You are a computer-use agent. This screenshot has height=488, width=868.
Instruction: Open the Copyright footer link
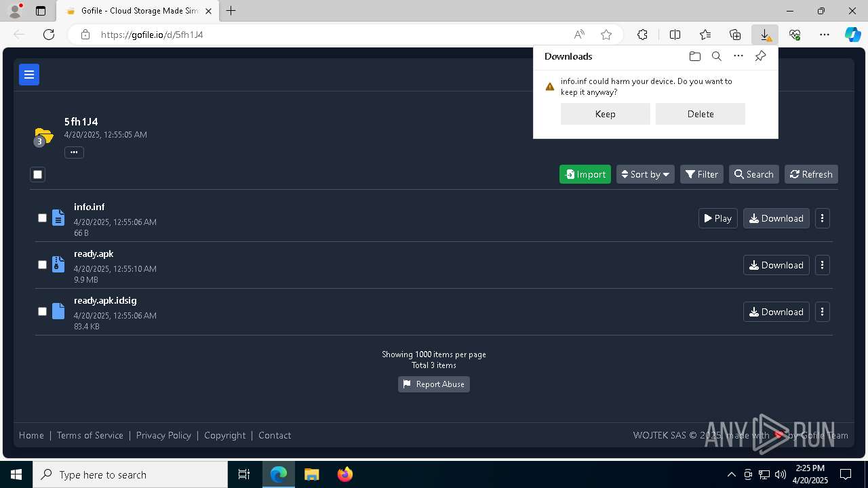click(x=225, y=435)
